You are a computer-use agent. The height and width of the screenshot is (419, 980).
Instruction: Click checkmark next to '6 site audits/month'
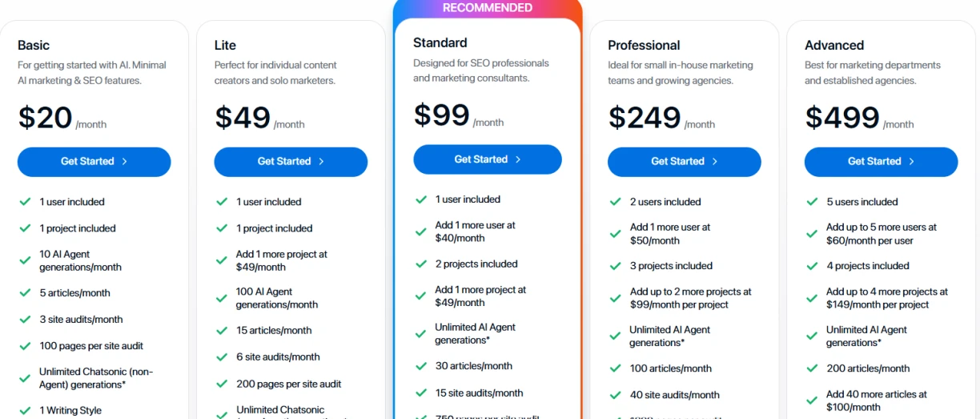222,357
